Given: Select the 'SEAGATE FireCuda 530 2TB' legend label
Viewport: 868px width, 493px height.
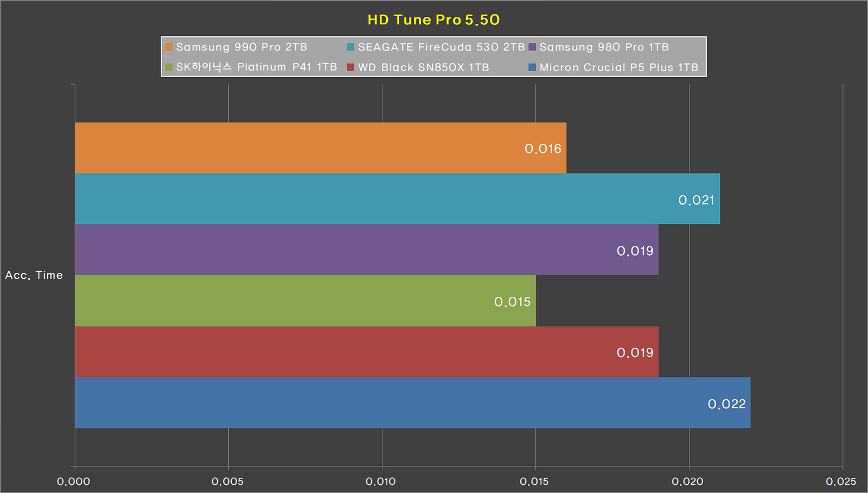Looking at the screenshot, I should pyautogui.click(x=441, y=47).
